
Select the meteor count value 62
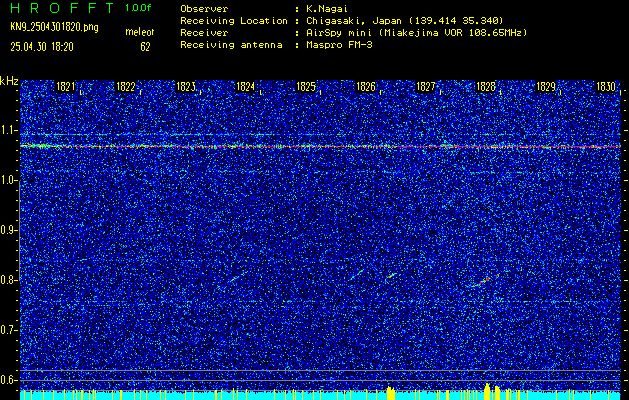(145, 47)
